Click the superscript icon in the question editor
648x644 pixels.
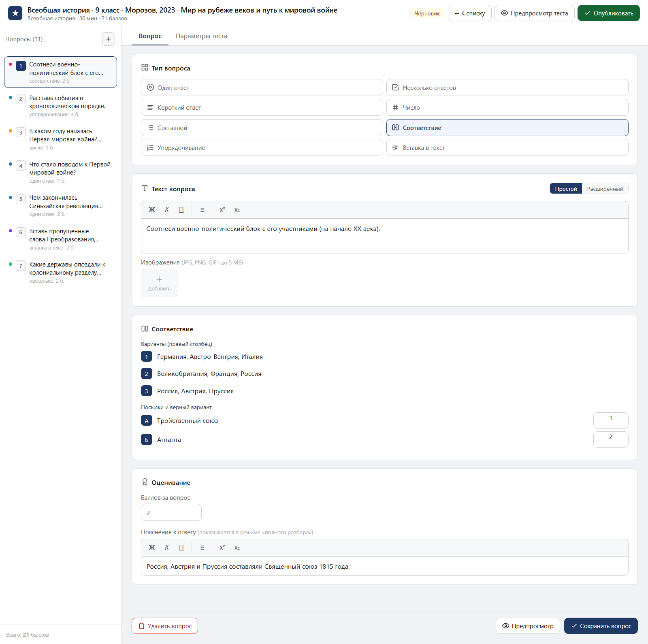[222, 210]
